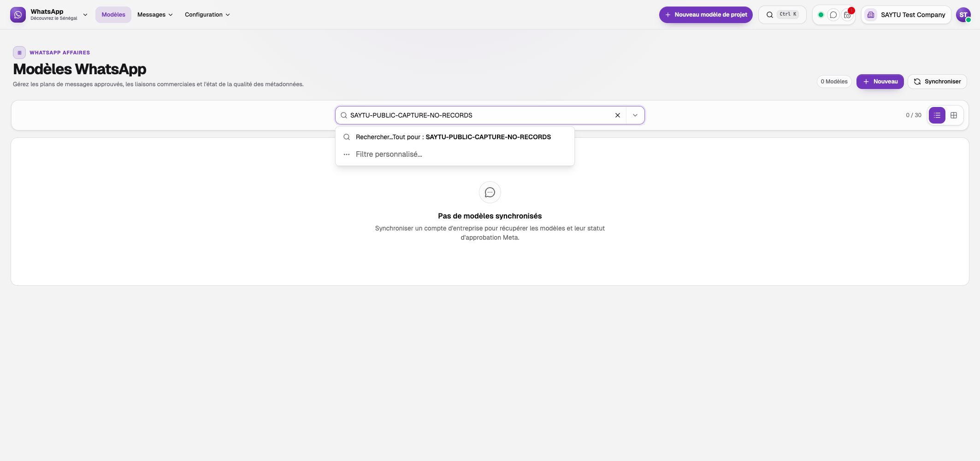The height and width of the screenshot is (461, 980).
Task: Open global search with Ctrl K button
Action: (x=782, y=15)
